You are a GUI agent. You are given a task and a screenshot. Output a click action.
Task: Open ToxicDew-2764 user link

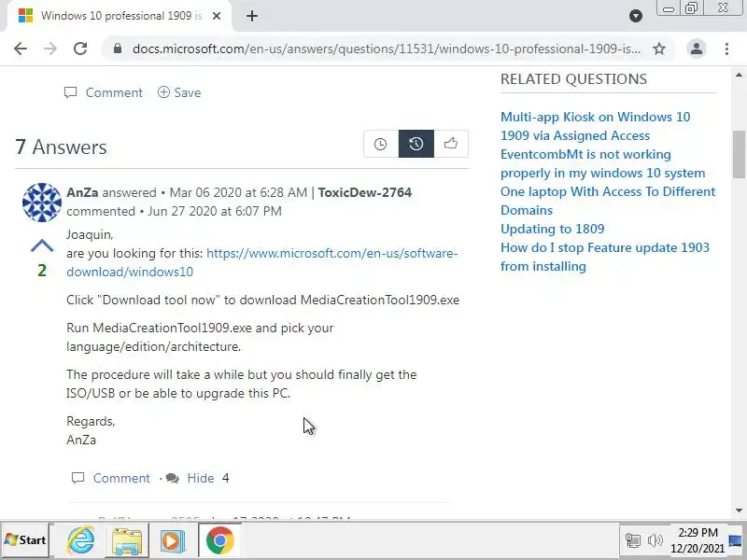(365, 192)
